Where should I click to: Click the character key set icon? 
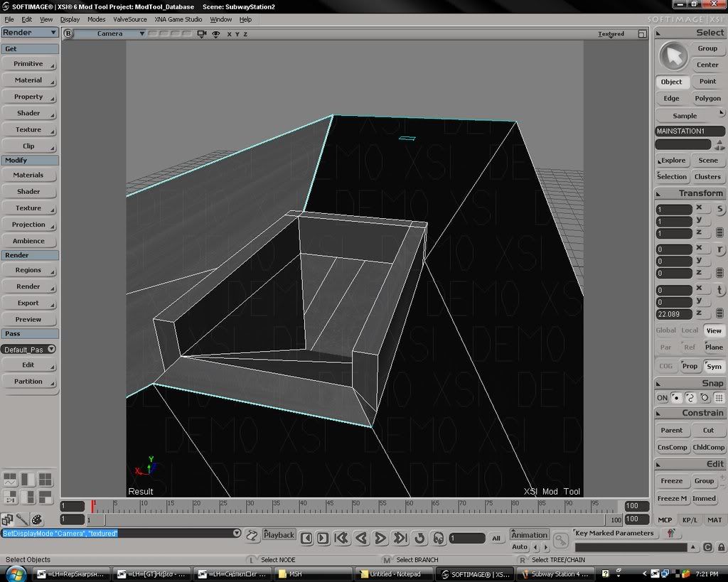click(x=670, y=533)
